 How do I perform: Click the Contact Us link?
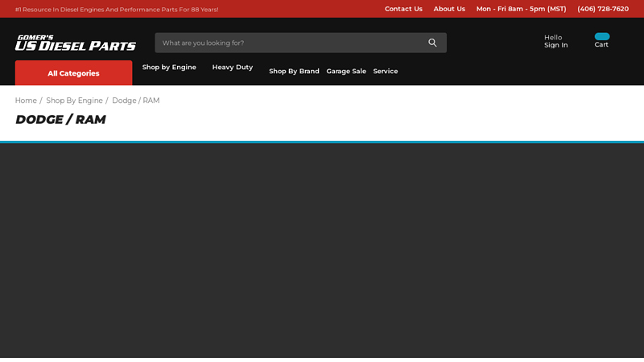403,9
